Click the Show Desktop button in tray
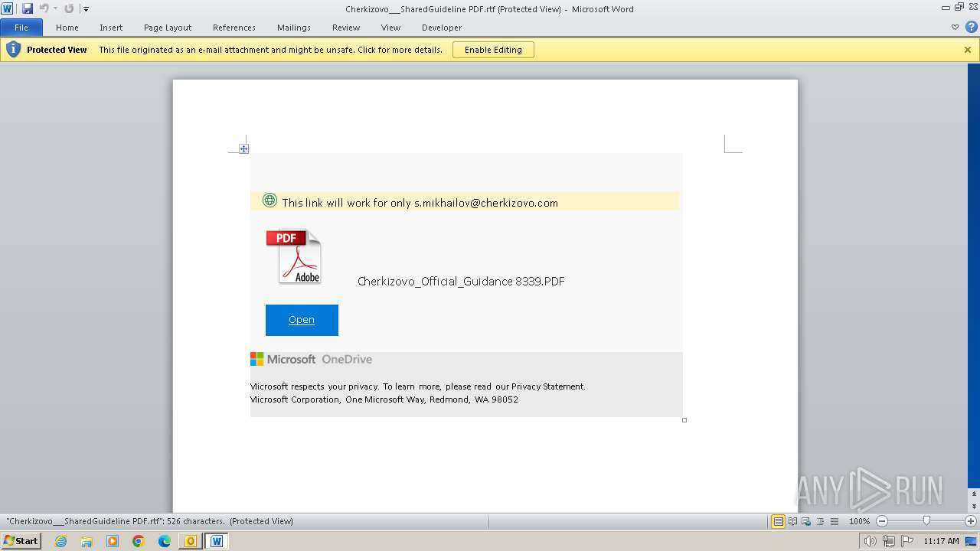Screen dimensions: 980x551 (972, 541)
